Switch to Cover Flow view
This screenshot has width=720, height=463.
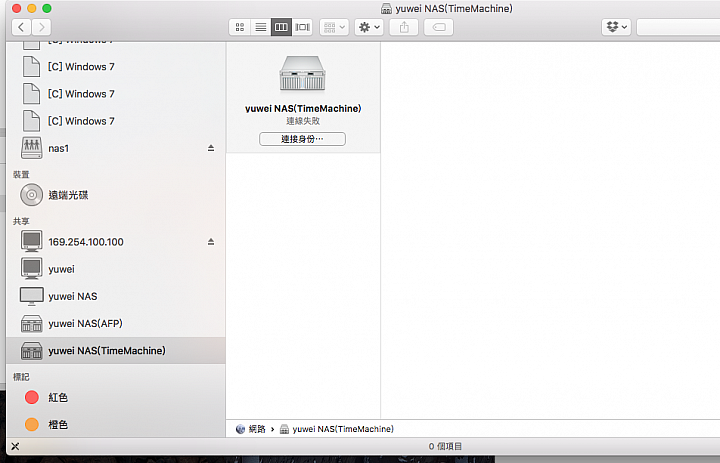(x=302, y=27)
